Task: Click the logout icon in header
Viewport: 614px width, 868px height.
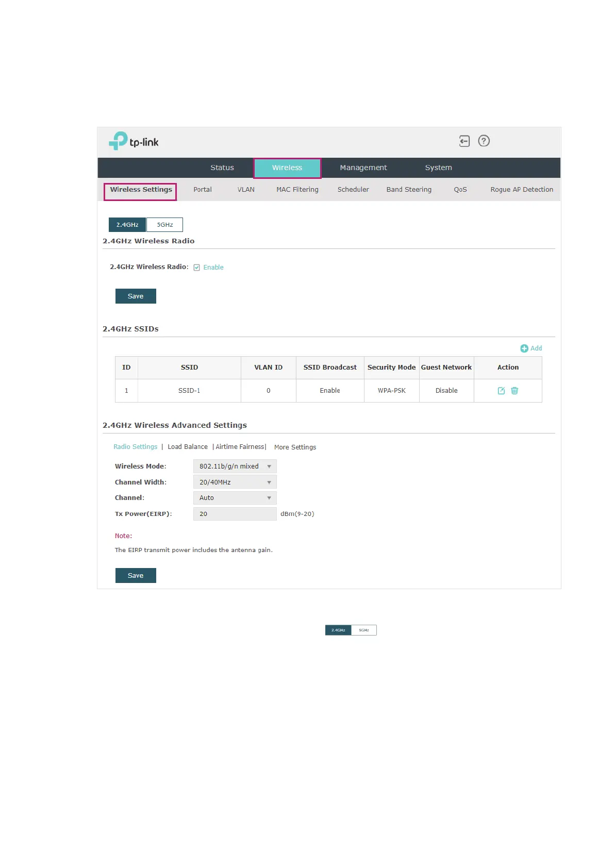Action: (x=464, y=141)
